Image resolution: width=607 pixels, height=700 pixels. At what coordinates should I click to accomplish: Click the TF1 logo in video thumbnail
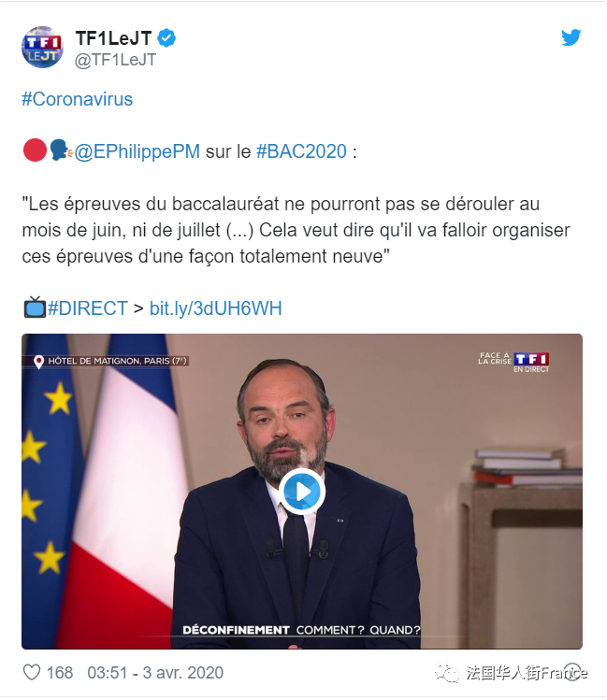click(531, 360)
